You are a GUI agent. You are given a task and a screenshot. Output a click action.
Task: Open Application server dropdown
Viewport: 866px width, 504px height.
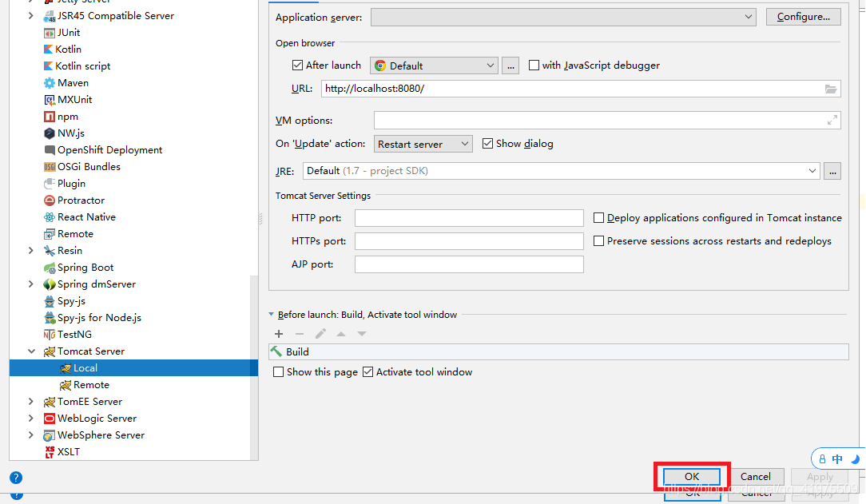click(562, 17)
